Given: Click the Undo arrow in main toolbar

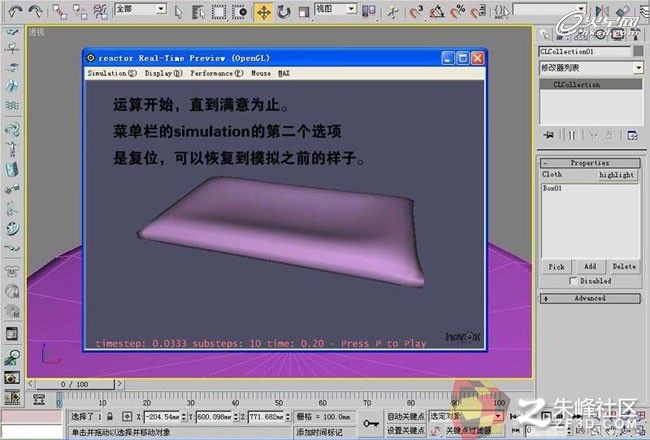Looking at the screenshot, I should [15, 11].
